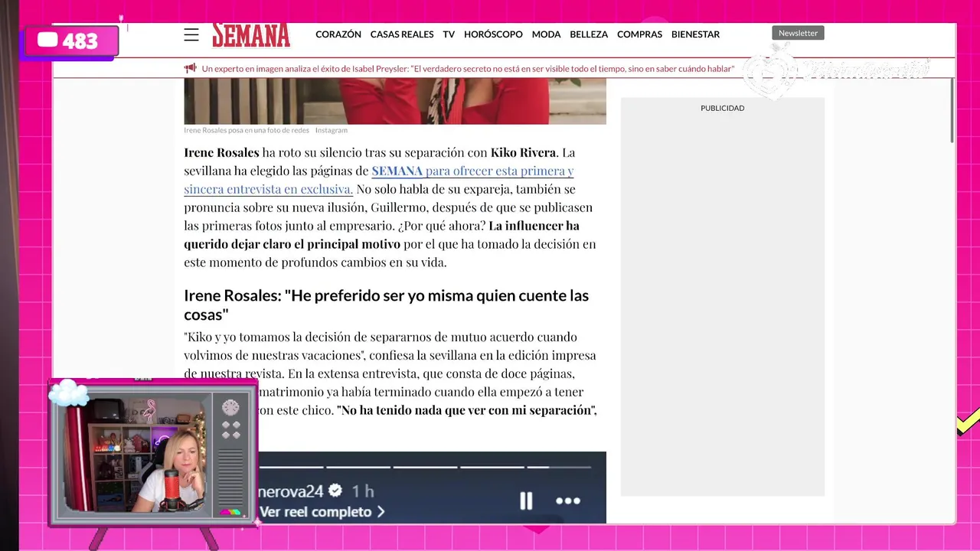Open the COMPRAS section
The width and height of the screenshot is (980, 551).
tap(639, 34)
